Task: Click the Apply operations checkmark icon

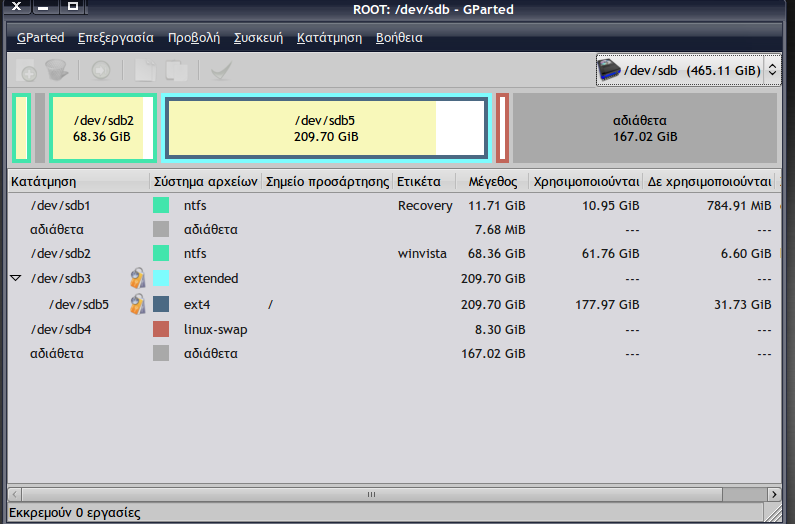Action: (x=221, y=71)
